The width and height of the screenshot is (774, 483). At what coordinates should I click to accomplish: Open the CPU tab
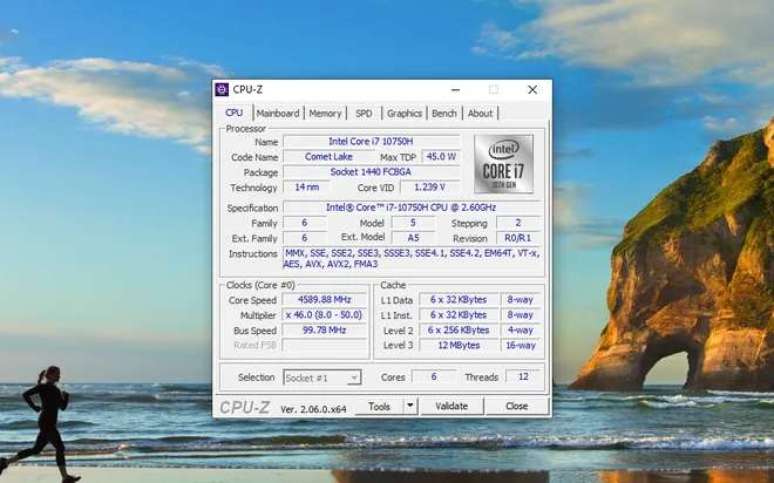pyautogui.click(x=234, y=113)
